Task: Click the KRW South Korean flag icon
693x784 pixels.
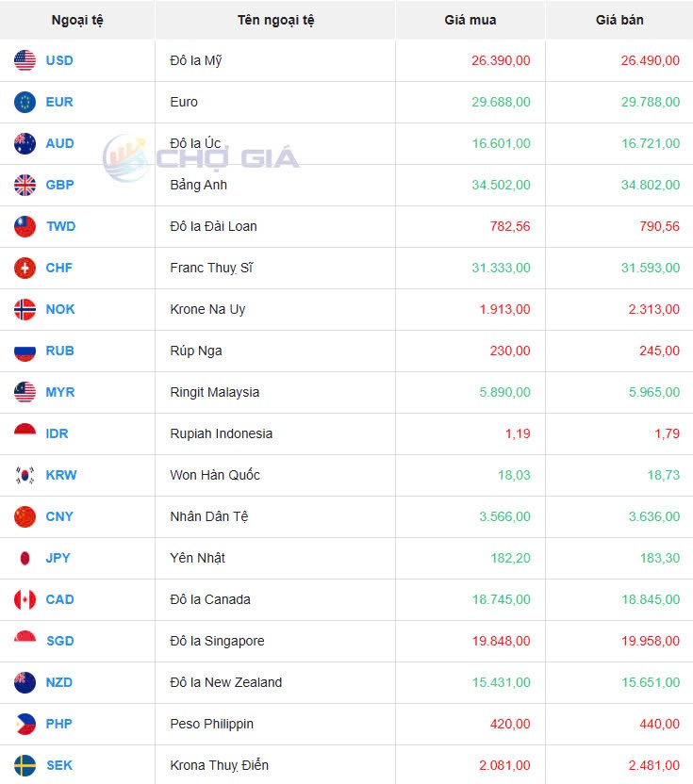Action: 25,475
